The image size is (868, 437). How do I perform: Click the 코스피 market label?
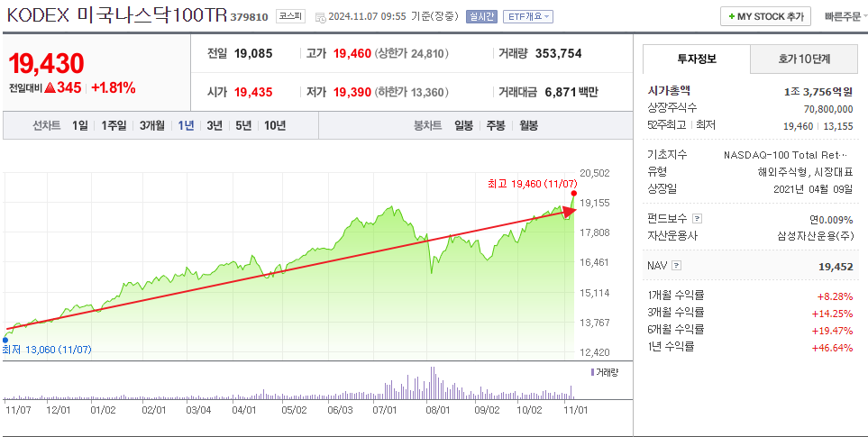(x=290, y=16)
